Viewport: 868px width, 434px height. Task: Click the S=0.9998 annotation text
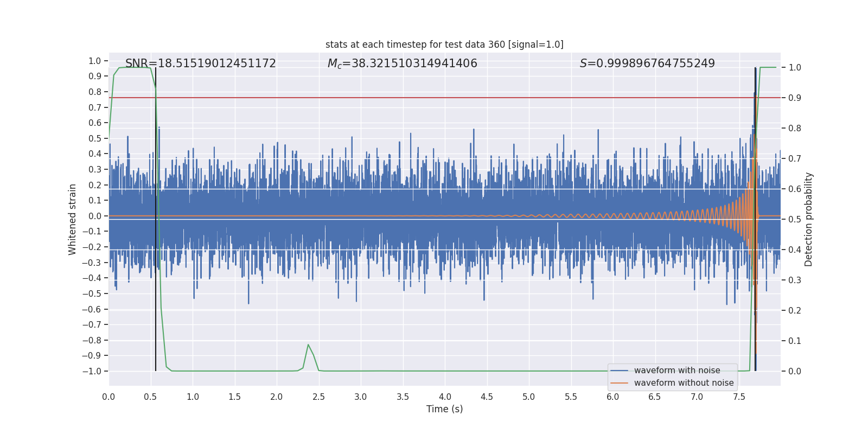[x=647, y=63]
